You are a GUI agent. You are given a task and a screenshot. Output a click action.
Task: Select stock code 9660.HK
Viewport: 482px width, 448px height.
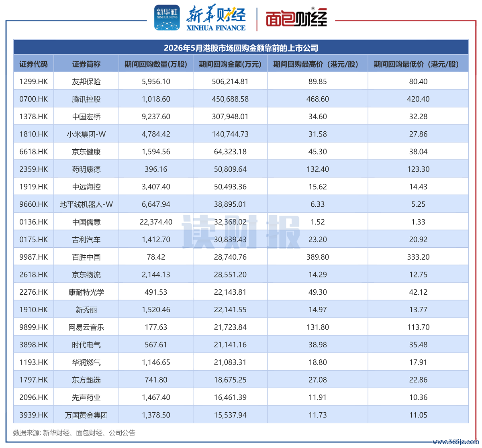[x=33, y=204]
